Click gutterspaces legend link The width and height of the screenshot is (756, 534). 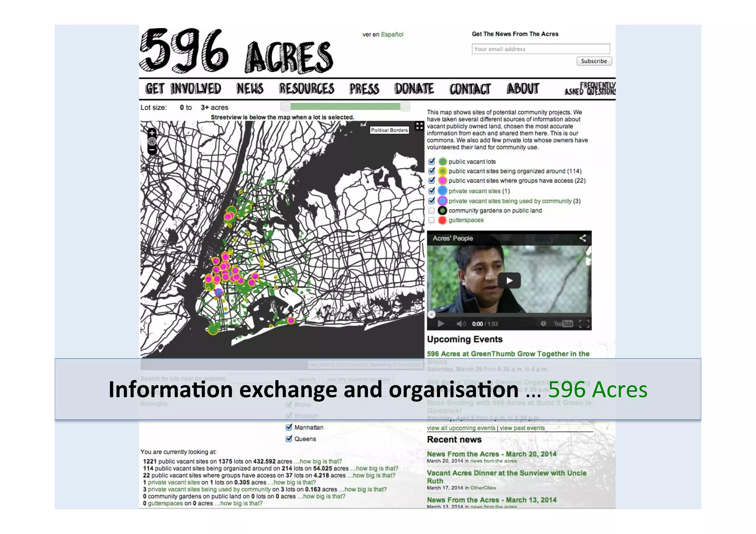466,220
